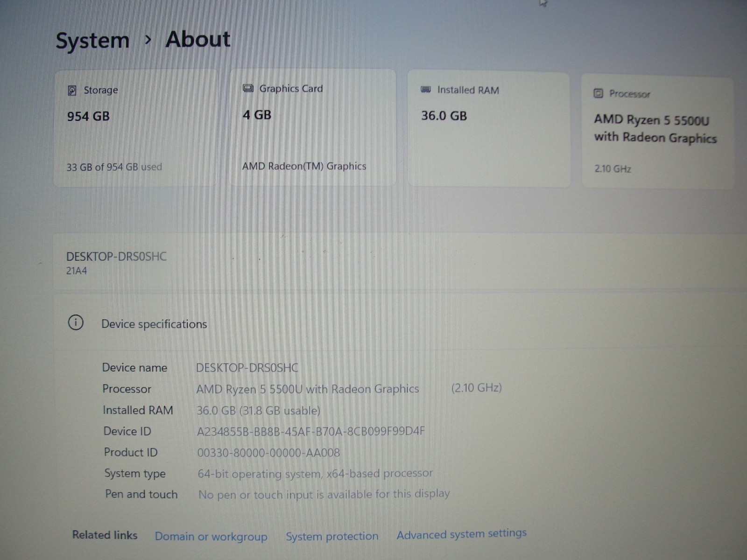Open the Storage 954 GB card
The image size is (747, 560).
(x=135, y=128)
